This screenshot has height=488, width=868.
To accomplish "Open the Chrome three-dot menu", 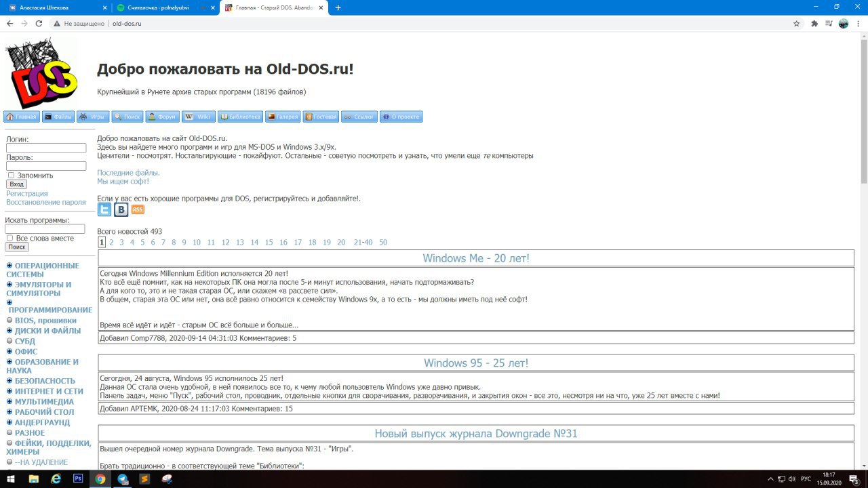I will pyautogui.click(x=858, y=23).
